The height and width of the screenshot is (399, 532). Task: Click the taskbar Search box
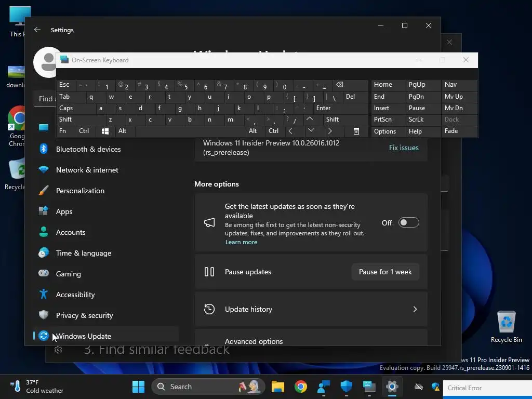(x=208, y=387)
